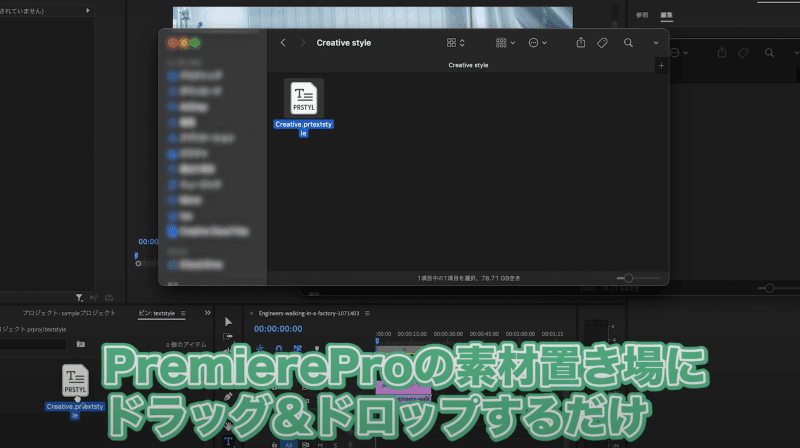The image size is (800, 448).
Task: Click Search icon in the background Finder window
Action: click(769, 53)
